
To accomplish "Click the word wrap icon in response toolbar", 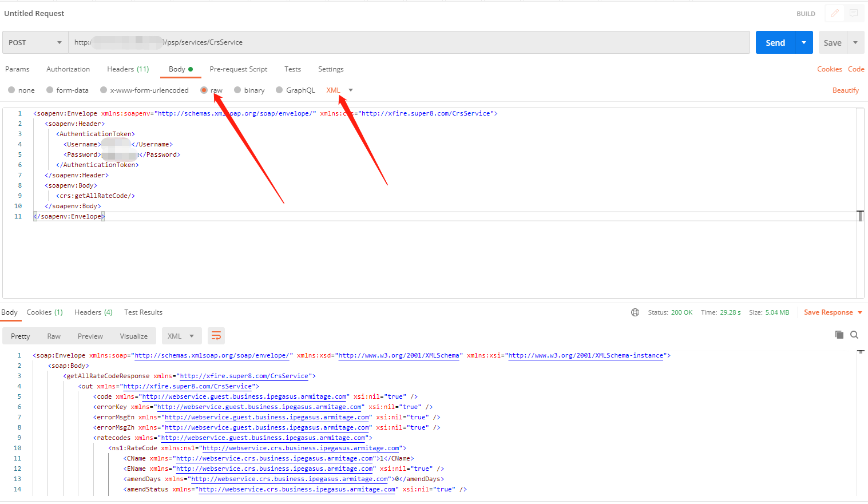I will pyautogui.click(x=216, y=336).
